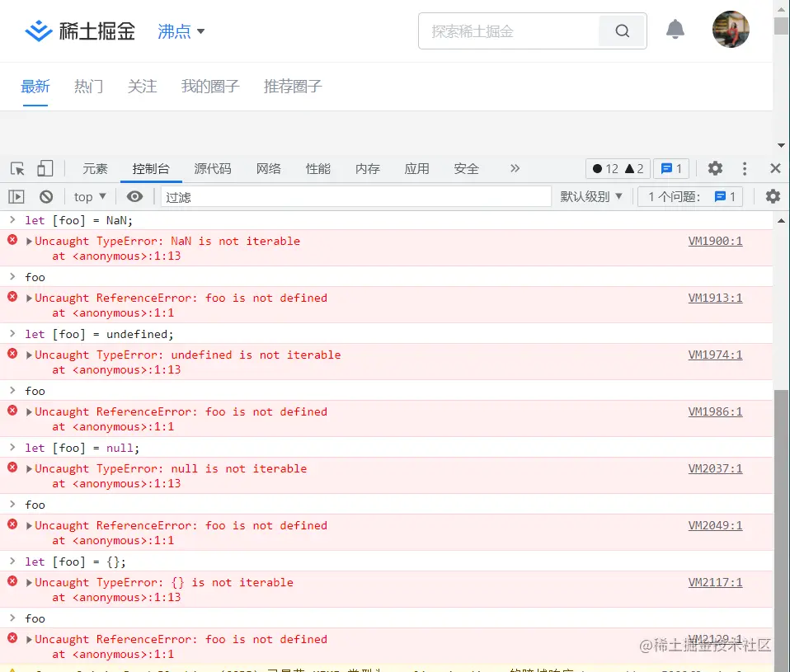Clear the console output
Screen dimensions: 790x672
[x=46, y=196]
